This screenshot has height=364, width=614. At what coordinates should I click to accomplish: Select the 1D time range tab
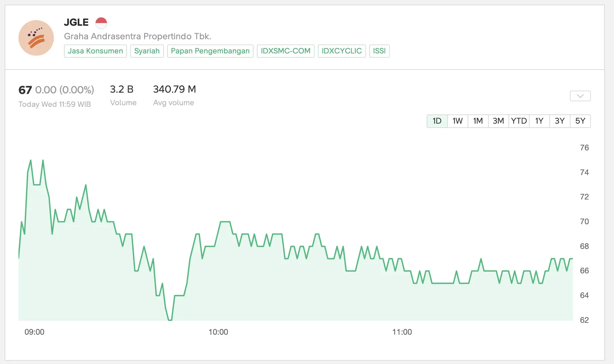437,121
